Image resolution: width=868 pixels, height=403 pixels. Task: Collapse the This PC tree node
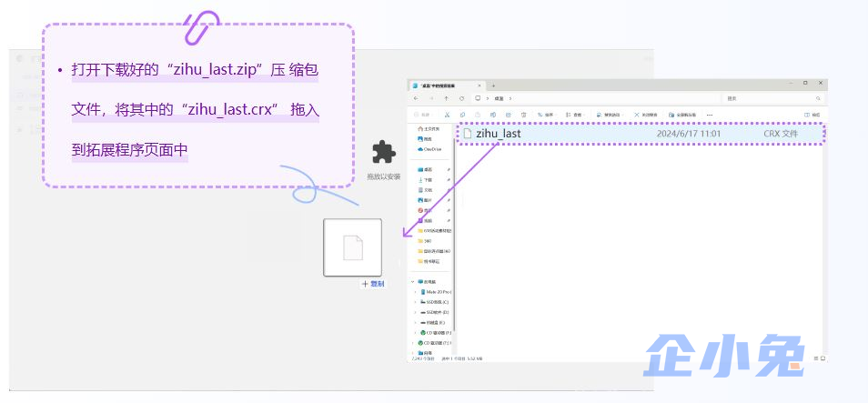tap(412, 281)
